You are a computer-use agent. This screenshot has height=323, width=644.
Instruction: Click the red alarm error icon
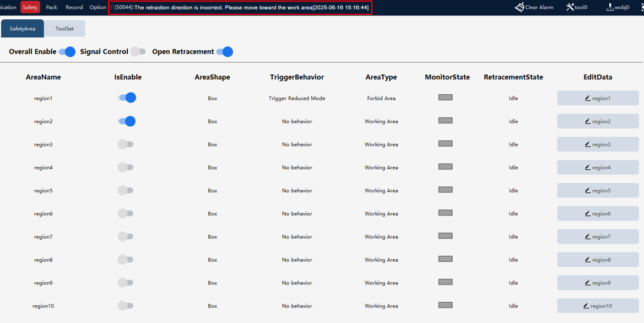(x=112, y=7)
